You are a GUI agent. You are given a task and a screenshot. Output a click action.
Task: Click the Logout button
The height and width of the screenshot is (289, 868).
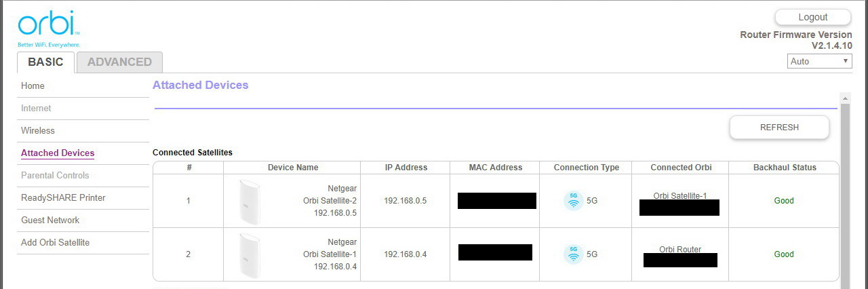point(813,17)
